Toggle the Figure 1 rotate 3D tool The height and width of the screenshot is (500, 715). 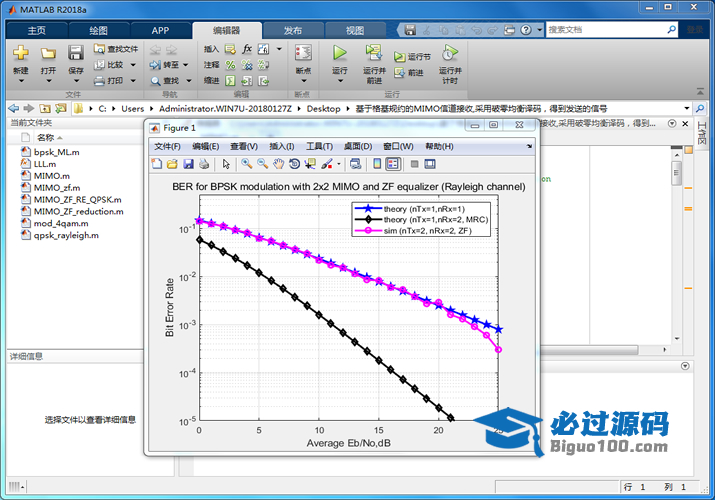[295, 164]
